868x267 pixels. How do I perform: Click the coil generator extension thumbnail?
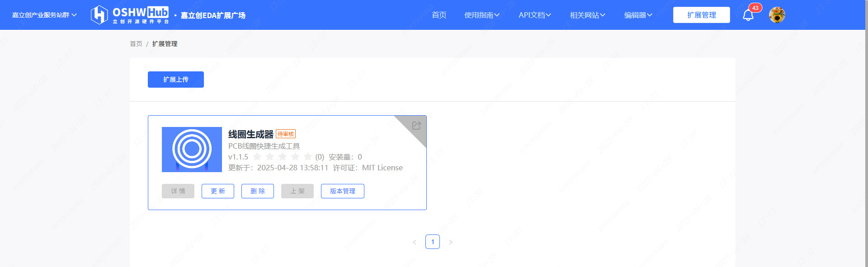(x=192, y=149)
